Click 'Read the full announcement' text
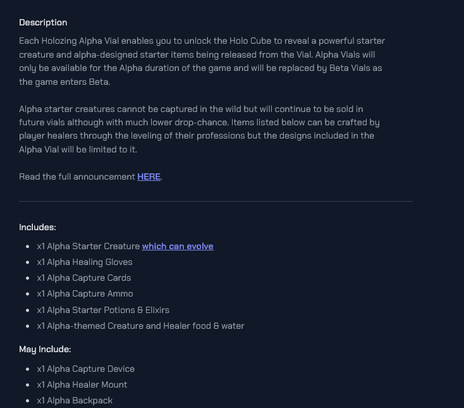464x408 pixels. 77,177
